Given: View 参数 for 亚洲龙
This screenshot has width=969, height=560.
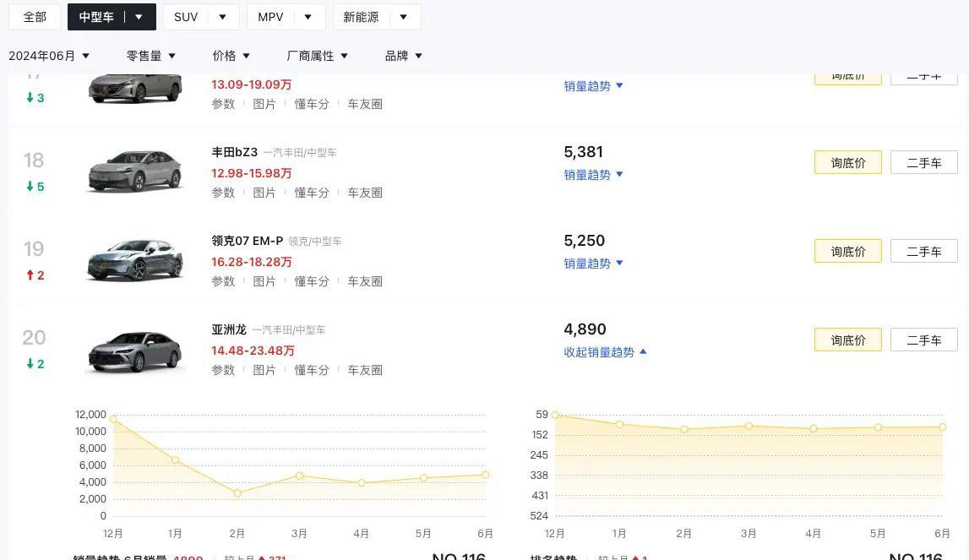Looking at the screenshot, I should 223,370.
